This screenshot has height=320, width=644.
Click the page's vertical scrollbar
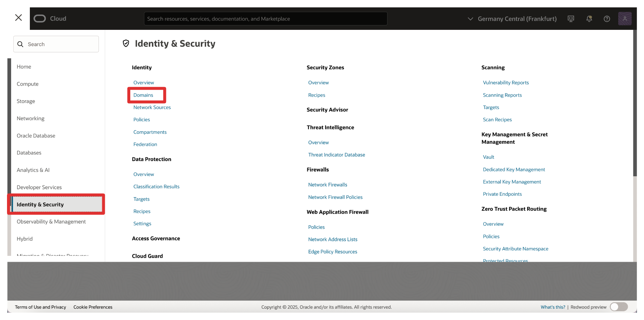(635, 111)
